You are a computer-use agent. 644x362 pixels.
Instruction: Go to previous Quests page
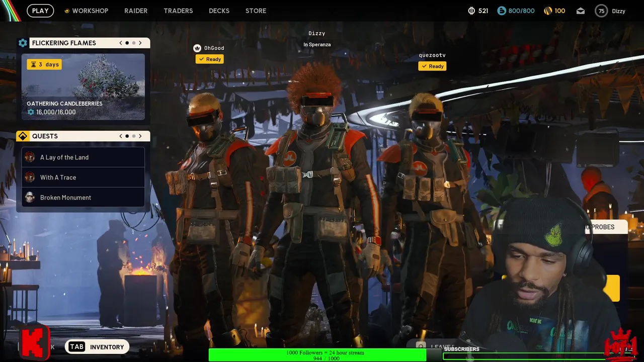tap(121, 136)
